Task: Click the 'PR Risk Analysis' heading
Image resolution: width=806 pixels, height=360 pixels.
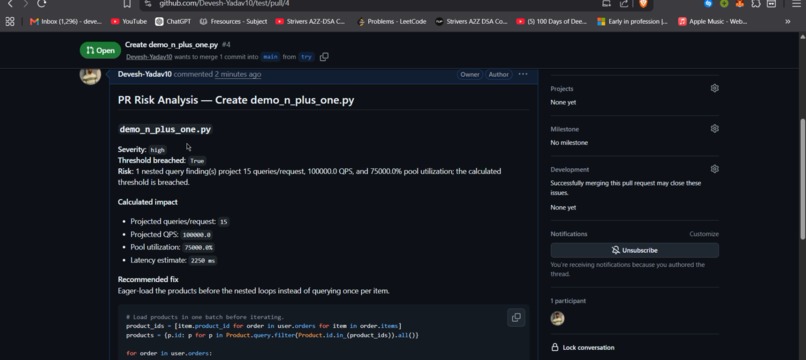Action: point(236,100)
